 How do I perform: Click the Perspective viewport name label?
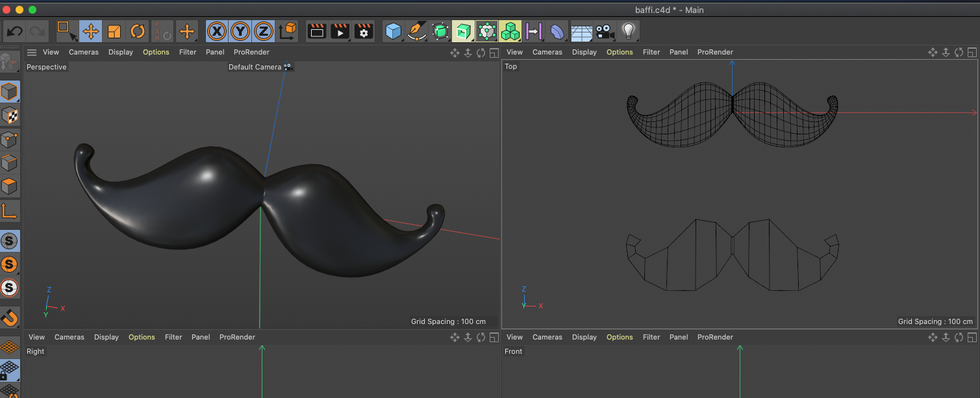tap(46, 67)
